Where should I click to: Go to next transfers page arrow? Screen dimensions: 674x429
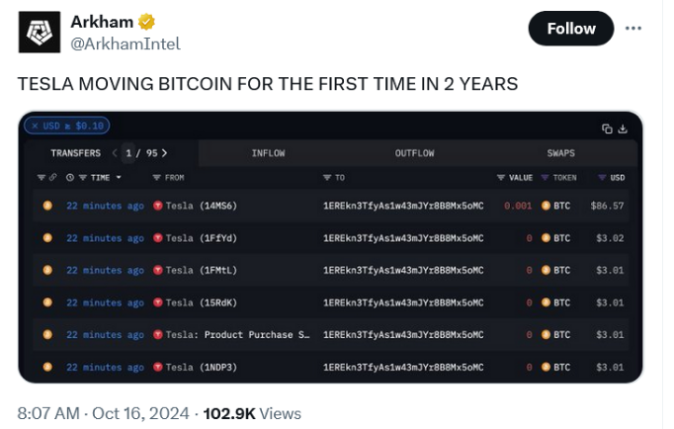click(x=164, y=153)
